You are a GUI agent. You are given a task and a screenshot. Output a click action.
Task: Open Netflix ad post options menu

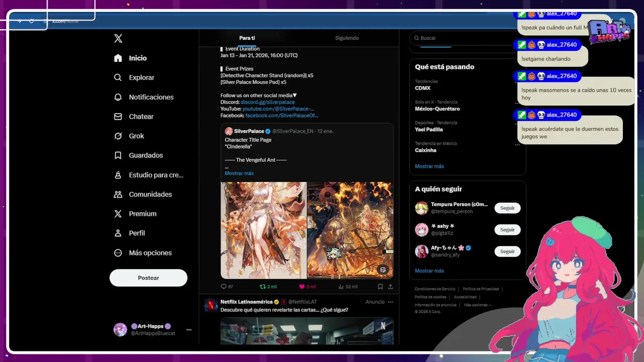tap(390, 302)
